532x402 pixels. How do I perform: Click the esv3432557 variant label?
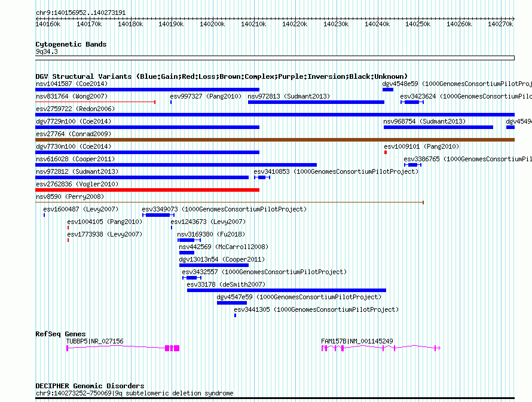[264, 272]
